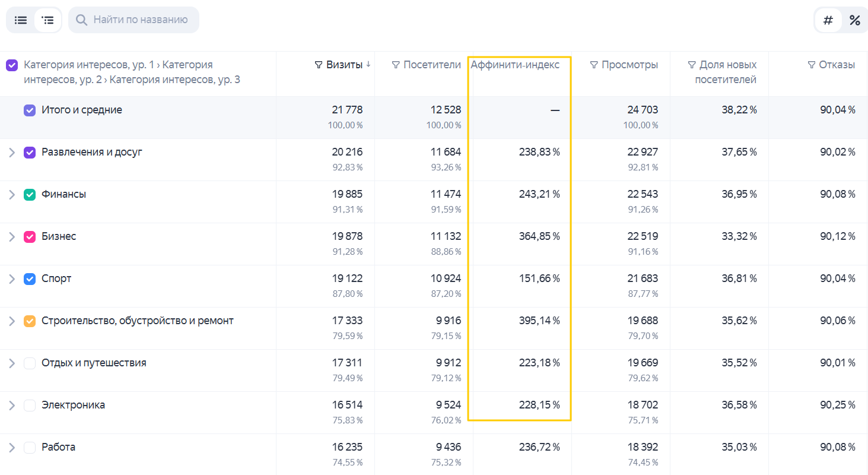Click affinity value 236,72 % for Работа
The height and width of the screenshot is (475, 868).
pyautogui.click(x=539, y=447)
